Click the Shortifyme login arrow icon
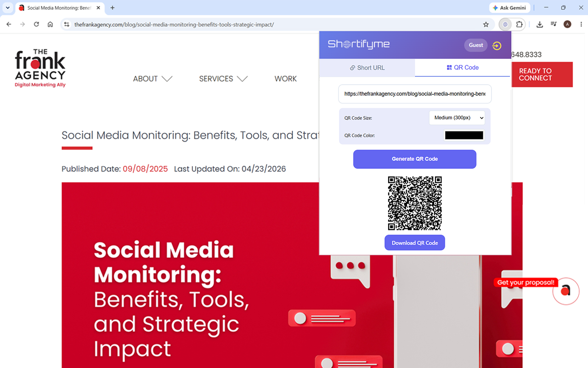This screenshot has width=588, height=368. (x=497, y=46)
